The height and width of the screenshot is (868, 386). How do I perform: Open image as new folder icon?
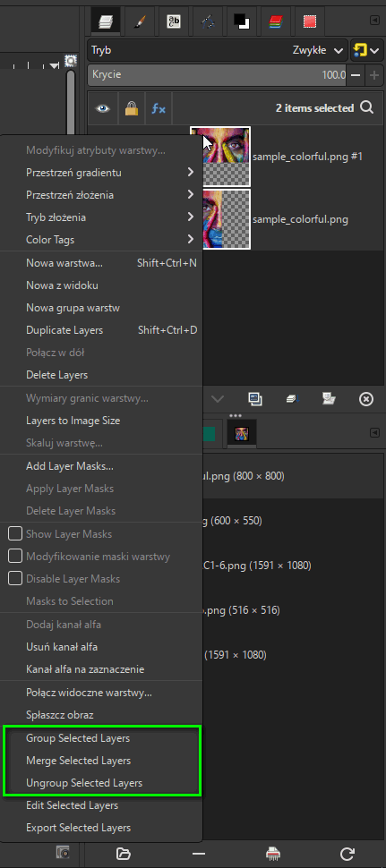124,854
